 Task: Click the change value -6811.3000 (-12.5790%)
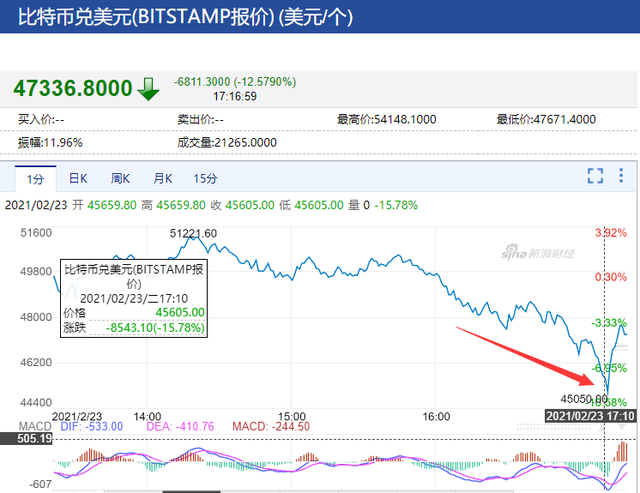235,82
